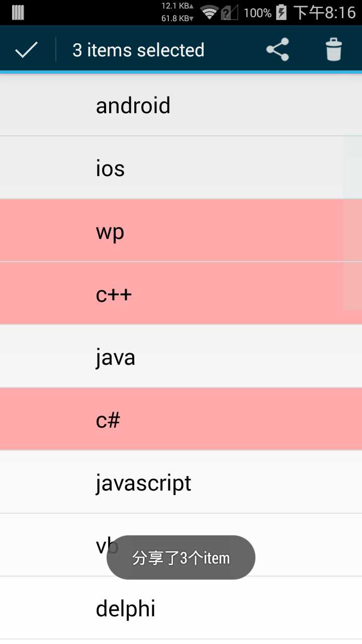The image size is (362, 644).
Task: Select the java list item
Action: tap(181, 356)
